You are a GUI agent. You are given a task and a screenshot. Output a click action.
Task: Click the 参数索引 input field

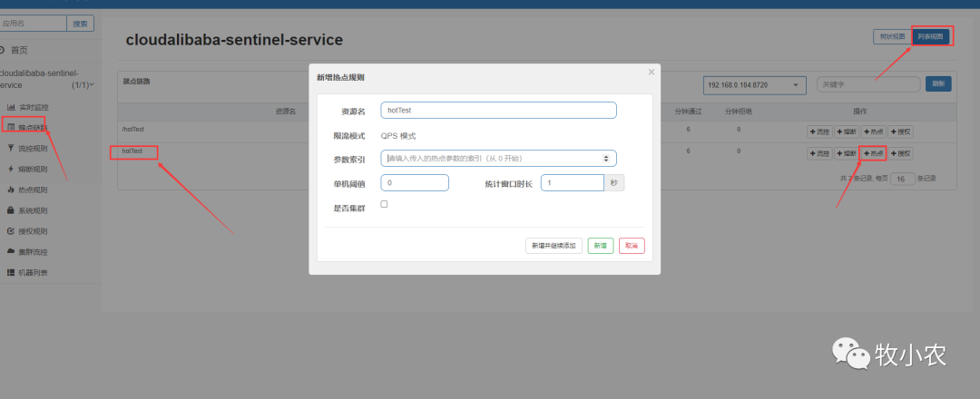coord(499,159)
